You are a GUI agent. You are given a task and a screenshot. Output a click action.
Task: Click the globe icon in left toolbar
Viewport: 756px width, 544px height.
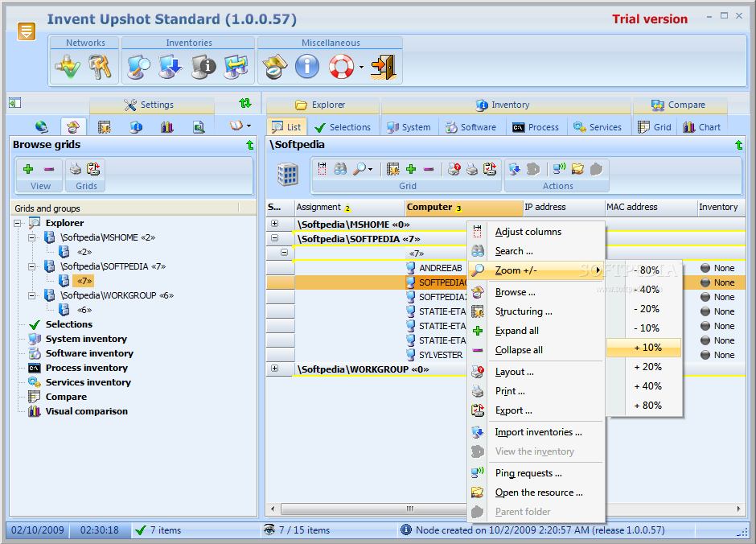click(x=42, y=127)
